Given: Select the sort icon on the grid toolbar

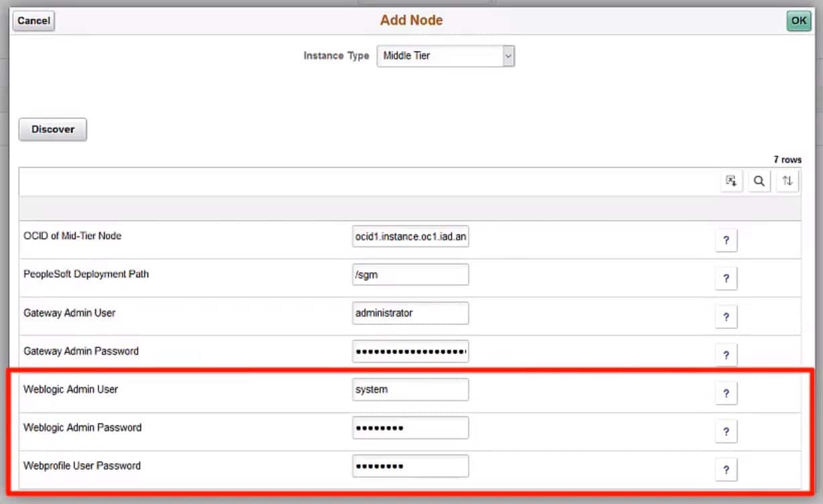Looking at the screenshot, I should click(787, 180).
